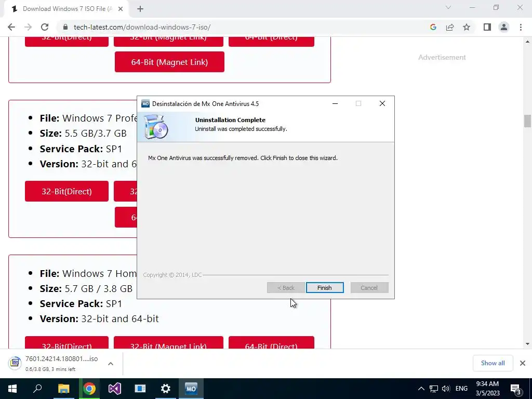
Task: Open a new Chrome tab
Action: [140, 9]
